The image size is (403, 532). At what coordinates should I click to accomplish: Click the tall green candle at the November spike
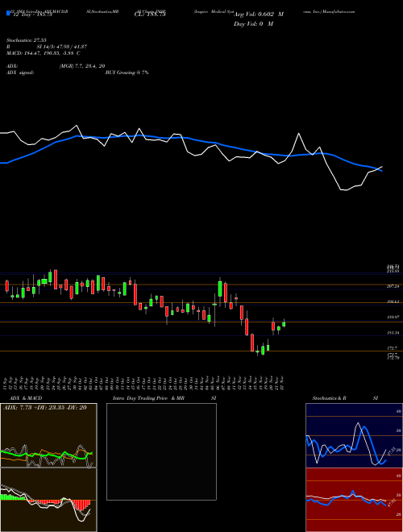[x=220, y=289]
